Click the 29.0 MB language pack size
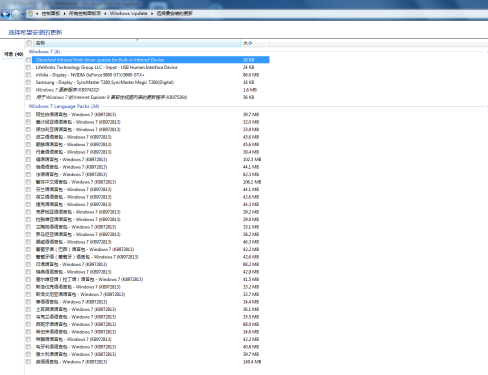This screenshot has height=375, width=488. click(251, 219)
